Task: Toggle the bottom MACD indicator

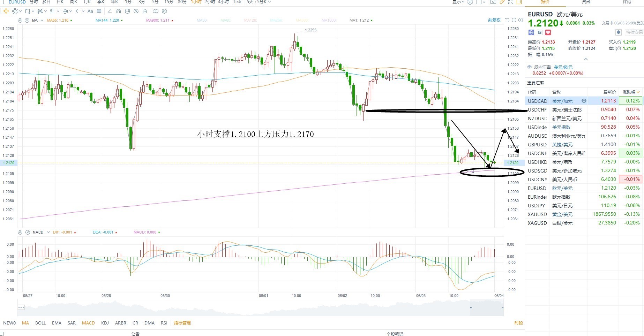Action: tap(88, 323)
